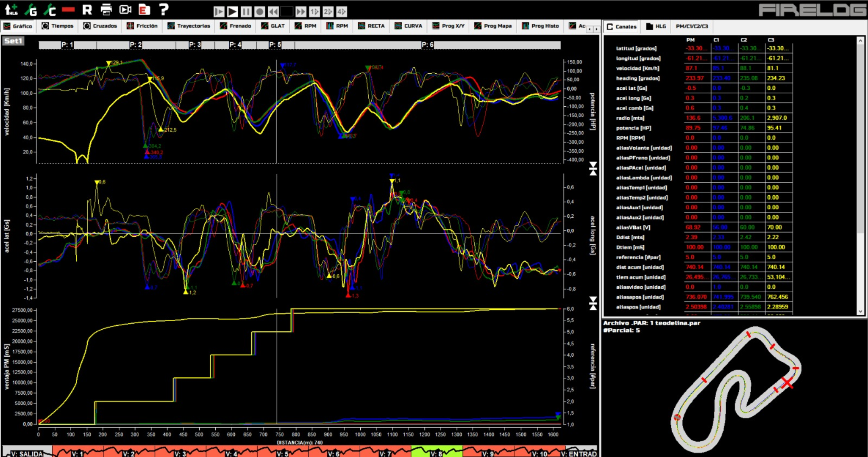The image size is (868, 457).
Task: Toggle the divider above the ventaja PM graph
Action: point(593,303)
